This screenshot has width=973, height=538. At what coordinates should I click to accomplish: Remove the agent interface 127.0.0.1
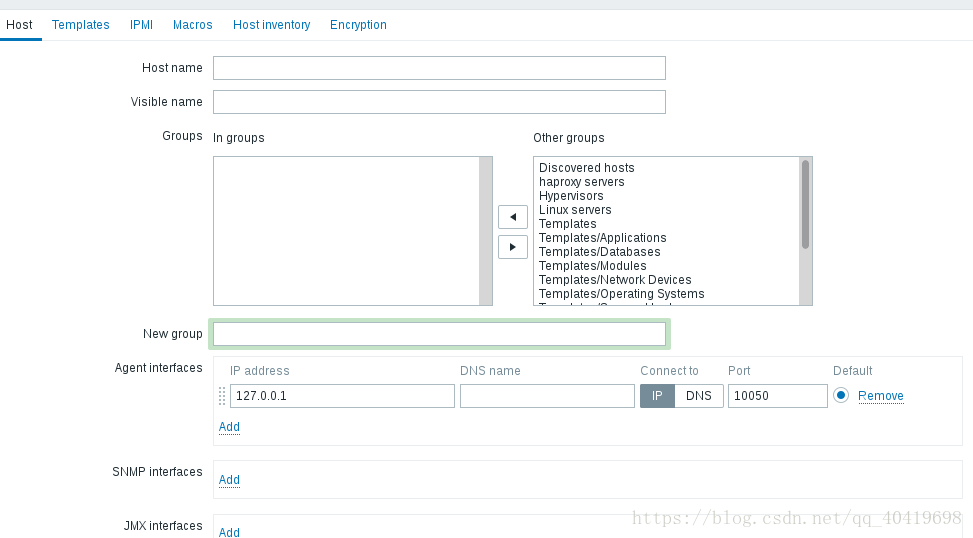881,396
